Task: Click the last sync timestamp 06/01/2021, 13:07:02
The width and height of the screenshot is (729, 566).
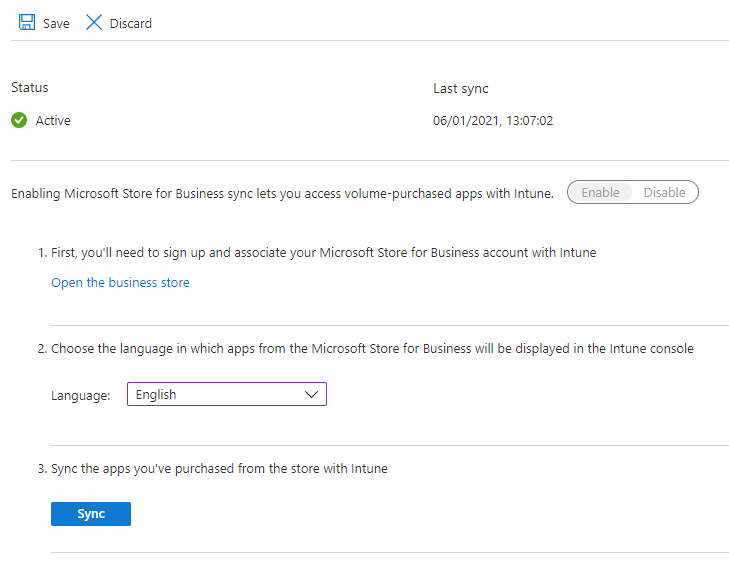Action: (x=493, y=121)
